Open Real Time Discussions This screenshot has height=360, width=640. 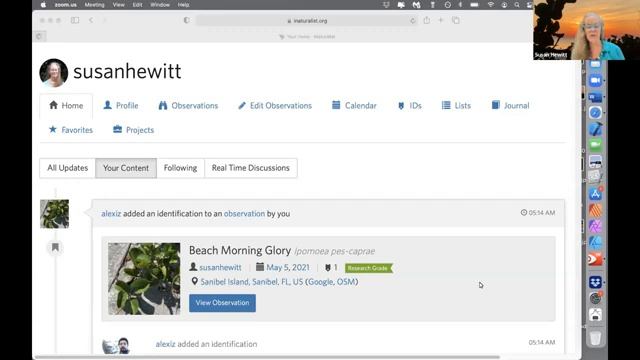pos(251,168)
